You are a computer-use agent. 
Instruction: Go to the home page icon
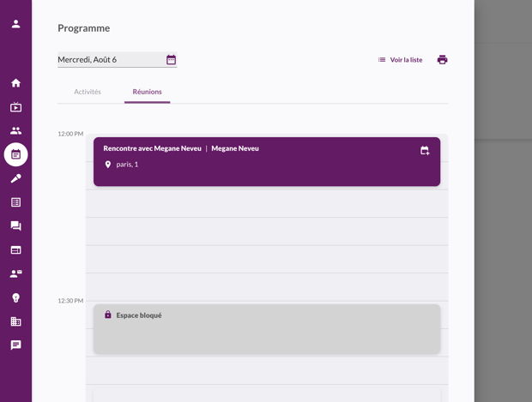[15, 83]
